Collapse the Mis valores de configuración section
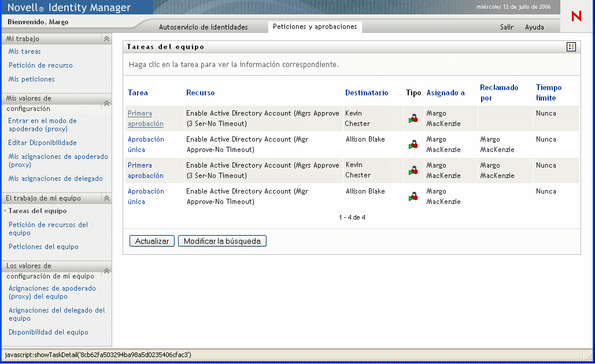The image size is (595, 364). [106, 103]
